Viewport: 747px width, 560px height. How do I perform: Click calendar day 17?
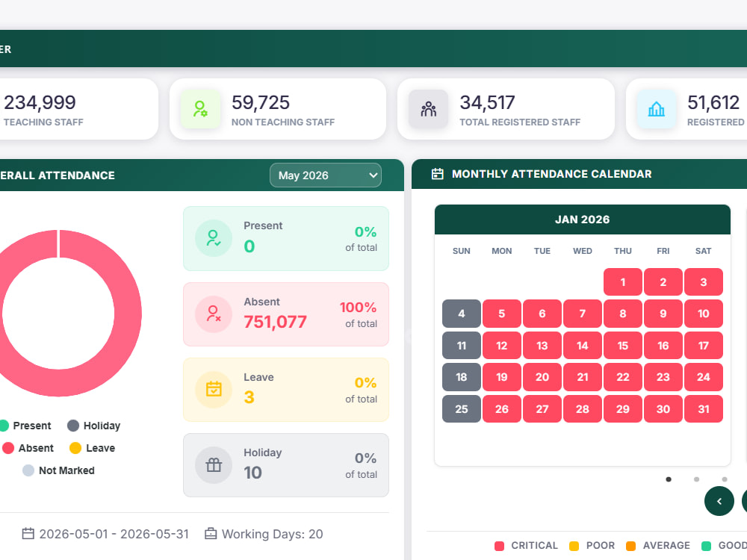point(704,345)
